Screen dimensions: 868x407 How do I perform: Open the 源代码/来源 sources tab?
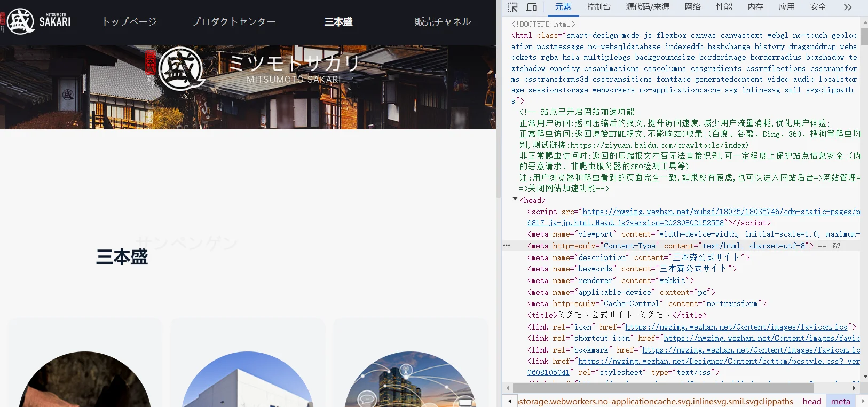tap(647, 7)
